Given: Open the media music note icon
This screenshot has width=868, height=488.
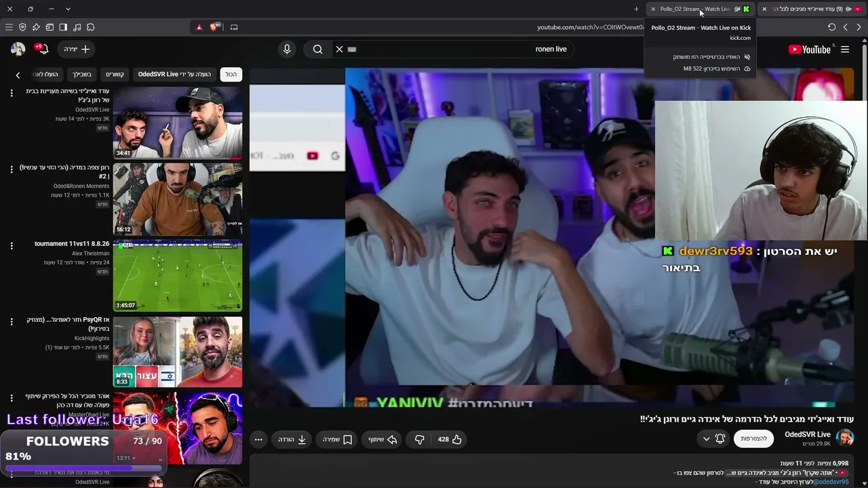Looking at the screenshot, I should pos(77,27).
